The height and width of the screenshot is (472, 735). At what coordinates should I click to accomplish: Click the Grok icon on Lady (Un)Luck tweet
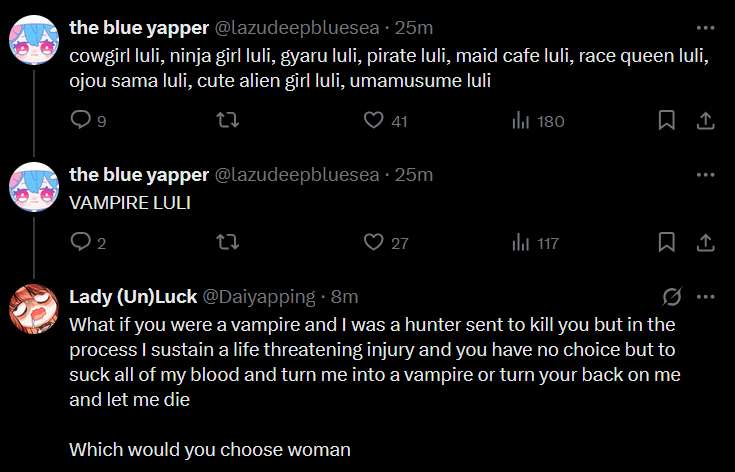click(672, 296)
